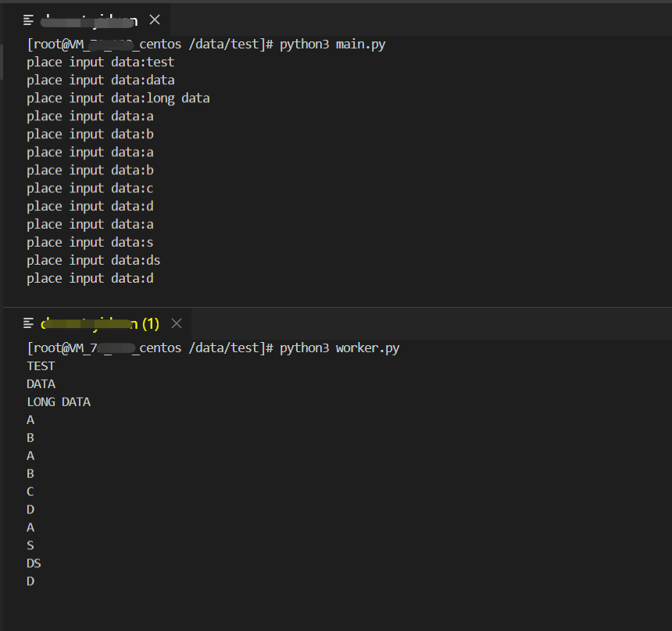Image resolution: width=672 pixels, height=631 pixels.
Task: Close the bottom terminal tab labeled (1)
Action: [177, 323]
